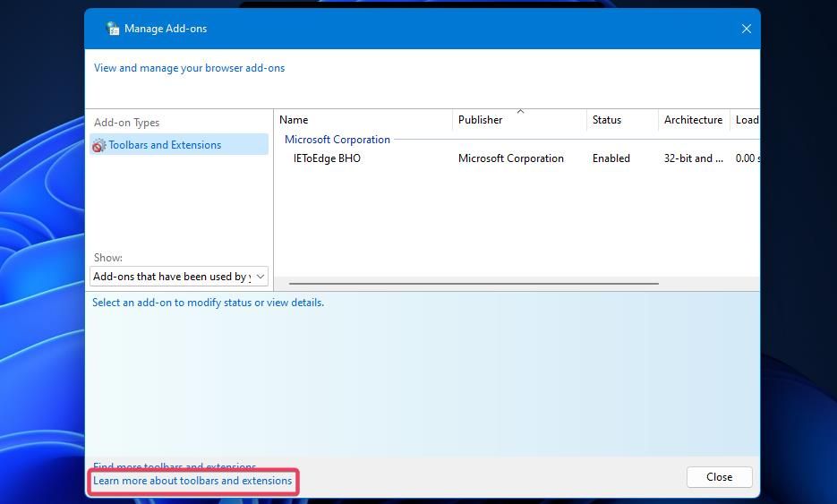This screenshot has height=504, width=837.
Task: Click the horizontal scrollbar of add-on list
Action: pos(474,284)
